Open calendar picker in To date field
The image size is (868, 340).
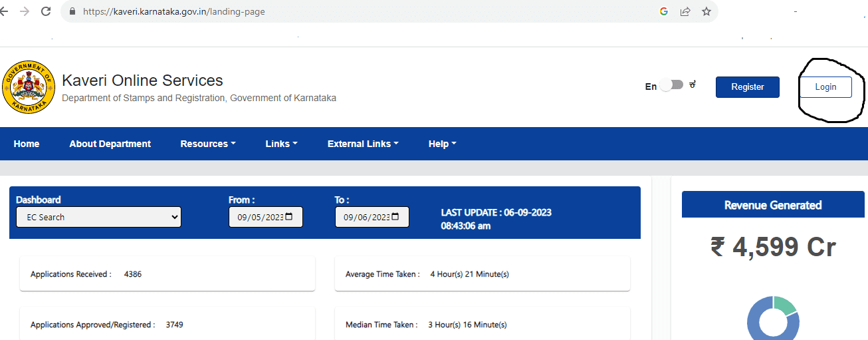[x=395, y=217]
